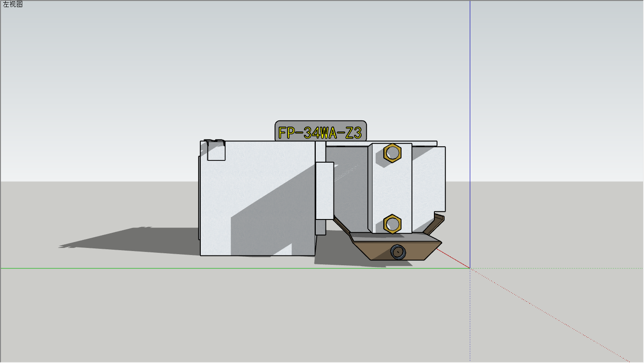Select the FP-34WA-Z3 label plate

(321, 131)
